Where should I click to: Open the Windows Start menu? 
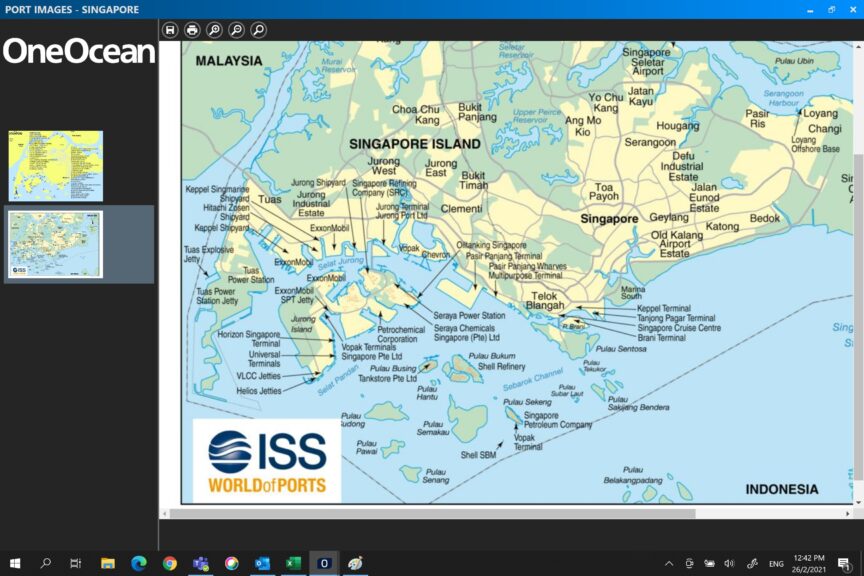point(15,563)
